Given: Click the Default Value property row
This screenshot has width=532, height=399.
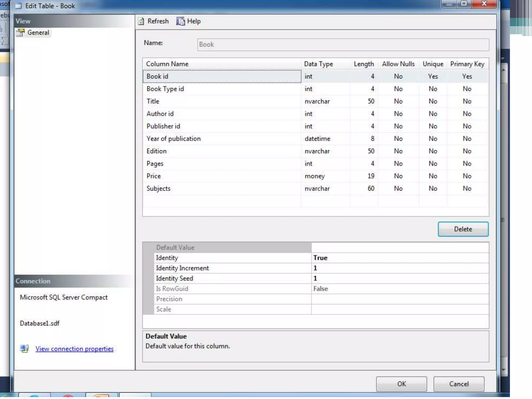Looking at the screenshot, I should [x=321, y=248].
